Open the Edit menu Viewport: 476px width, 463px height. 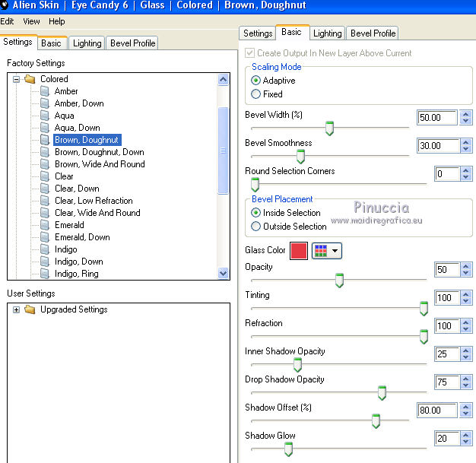click(x=7, y=21)
